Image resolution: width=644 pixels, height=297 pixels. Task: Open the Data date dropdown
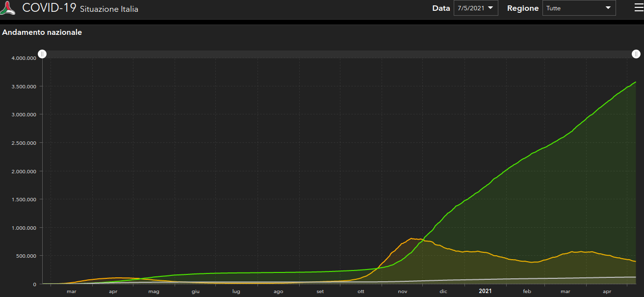click(476, 8)
